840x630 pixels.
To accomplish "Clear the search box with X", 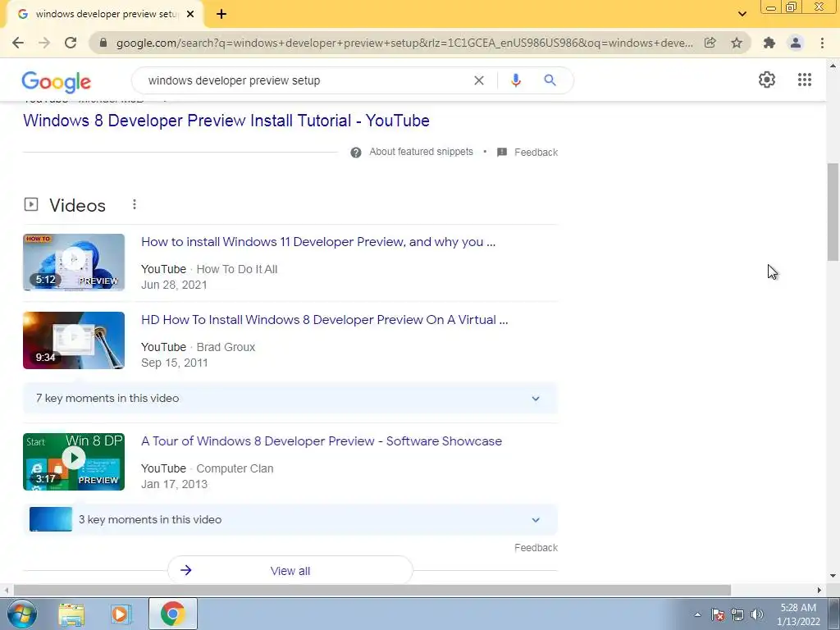I will (479, 80).
